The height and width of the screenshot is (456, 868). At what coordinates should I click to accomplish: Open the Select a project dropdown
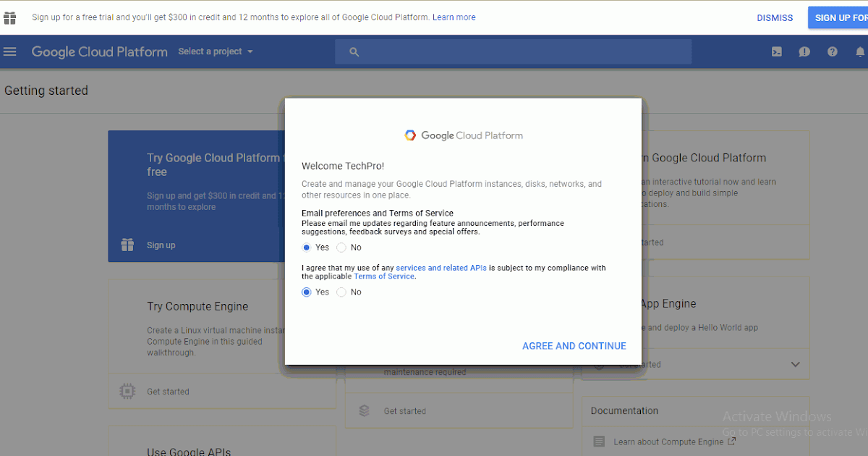click(x=215, y=51)
